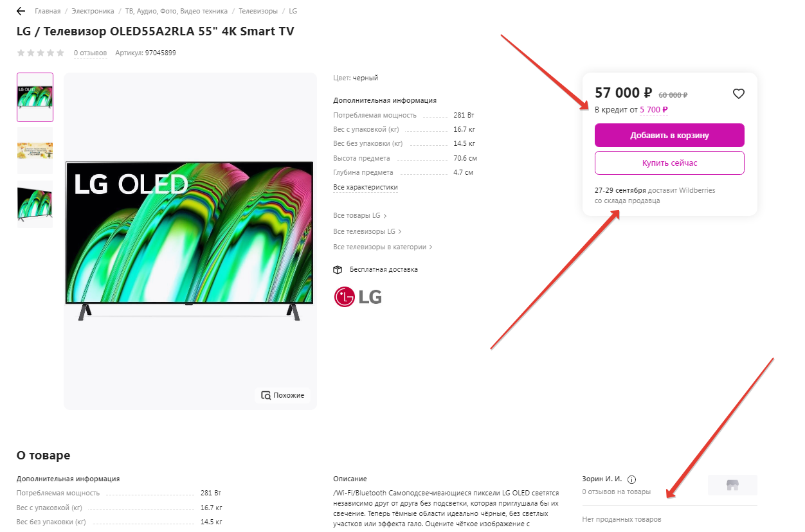Click Добавить в корзину button
The width and height of the screenshot is (805, 532).
(x=669, y=136)
